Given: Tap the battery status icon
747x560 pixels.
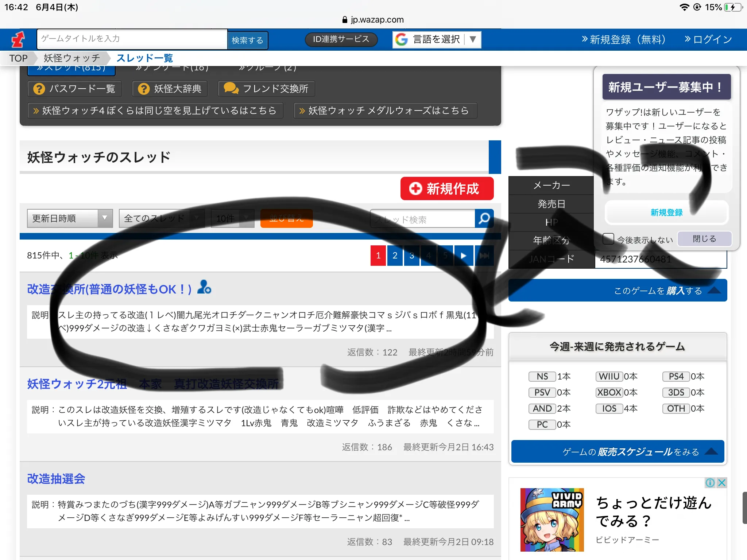Looking at the screenshot, I should click(733, 7).
